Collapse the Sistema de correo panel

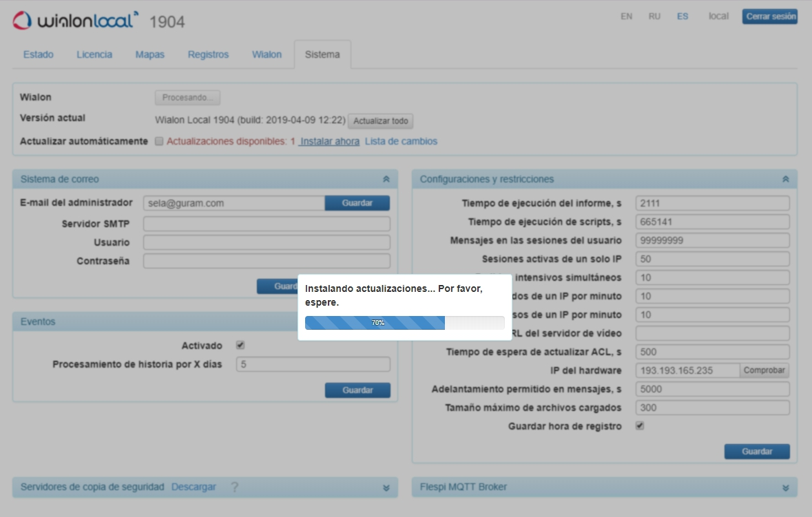point(388,178)
